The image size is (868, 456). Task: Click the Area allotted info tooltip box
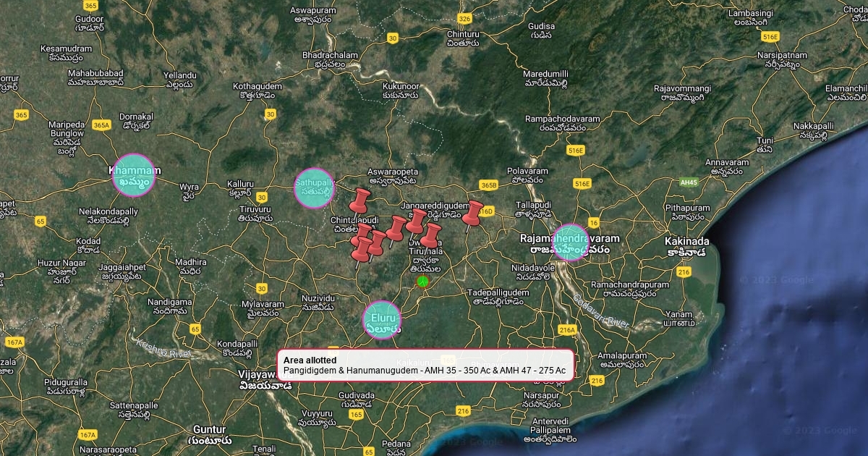425,366
